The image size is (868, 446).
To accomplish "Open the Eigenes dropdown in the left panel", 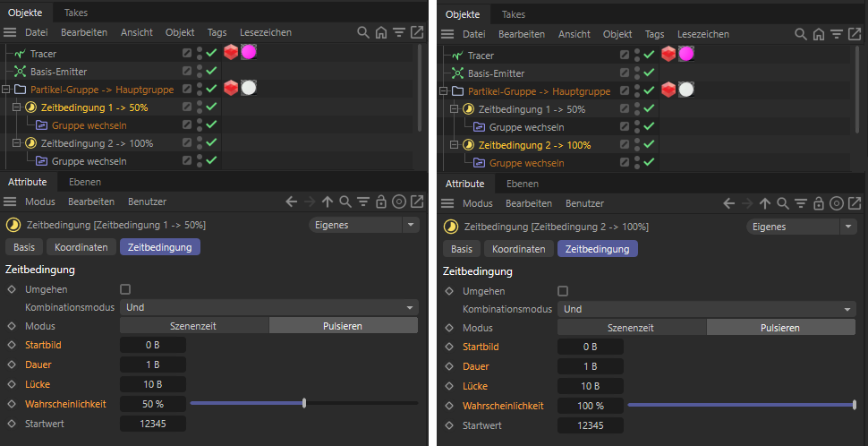I will click(x=363, y=225).
